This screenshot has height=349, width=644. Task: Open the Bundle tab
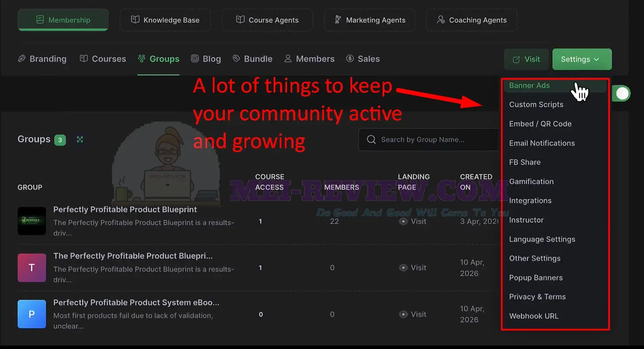(253, 59)
